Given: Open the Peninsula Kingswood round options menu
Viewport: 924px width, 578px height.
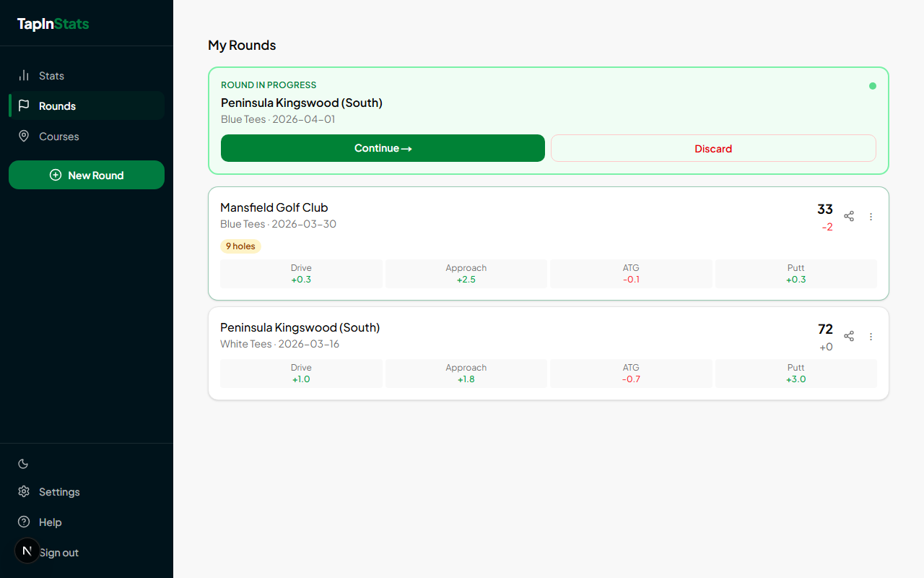Looking at the screenshot, I should coord(871,336).
